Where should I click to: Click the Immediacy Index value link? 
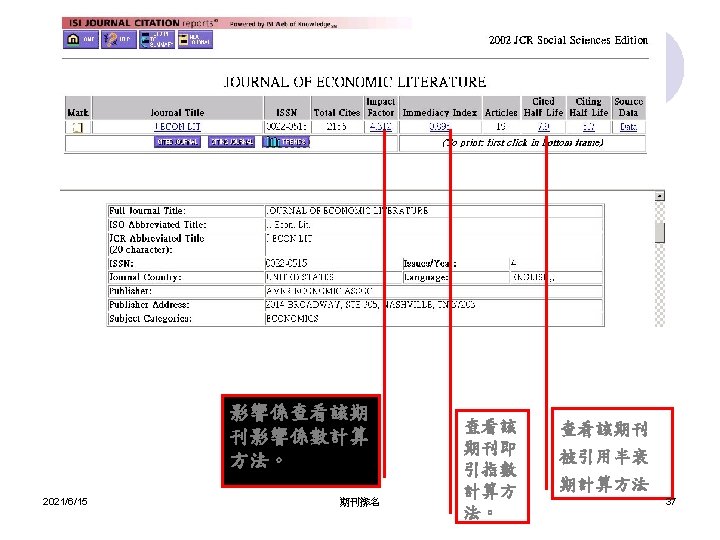click(440, 127)
